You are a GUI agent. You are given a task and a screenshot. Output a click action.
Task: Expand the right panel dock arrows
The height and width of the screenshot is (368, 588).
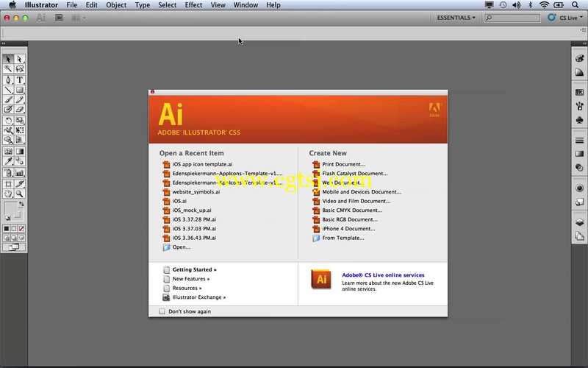click(x=584, y=43)
